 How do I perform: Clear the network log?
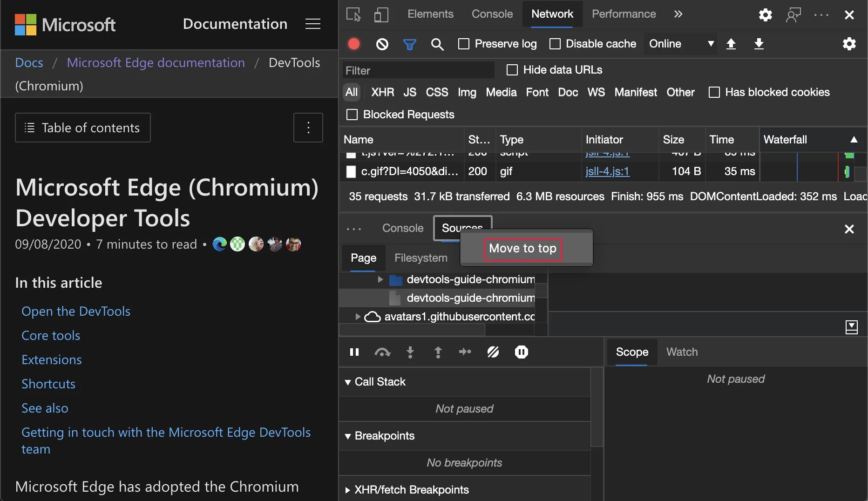382,44
